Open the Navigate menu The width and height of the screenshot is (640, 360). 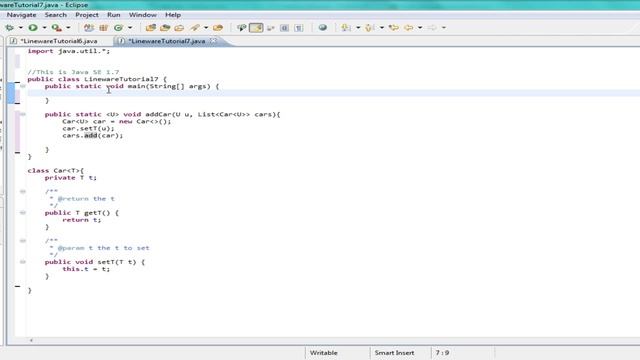22,15
